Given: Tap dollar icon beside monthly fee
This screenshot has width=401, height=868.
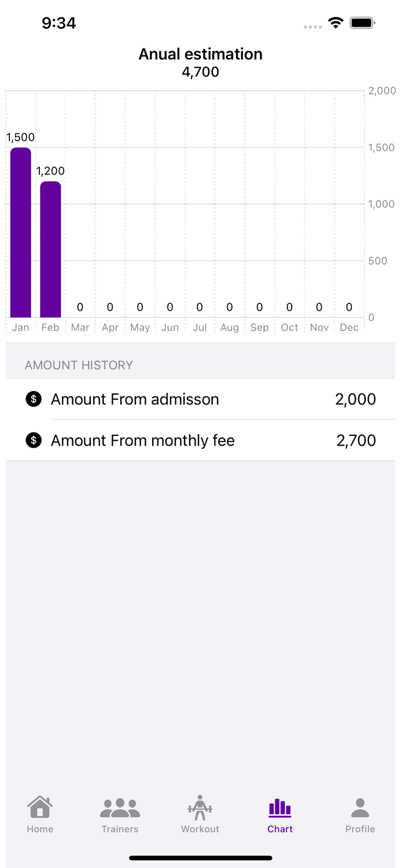Looking at the screenshot, I should point(34,440).
